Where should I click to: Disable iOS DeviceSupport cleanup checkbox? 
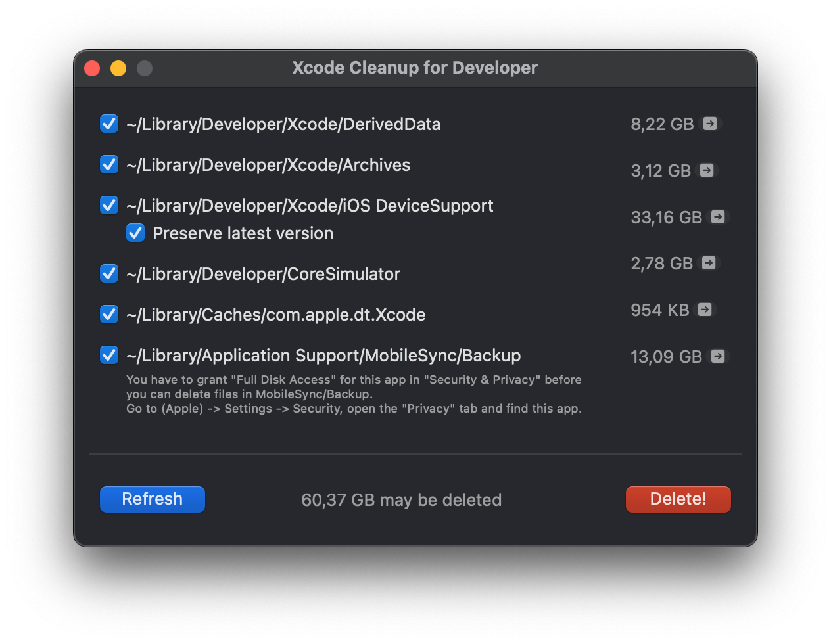pos(109,205)
